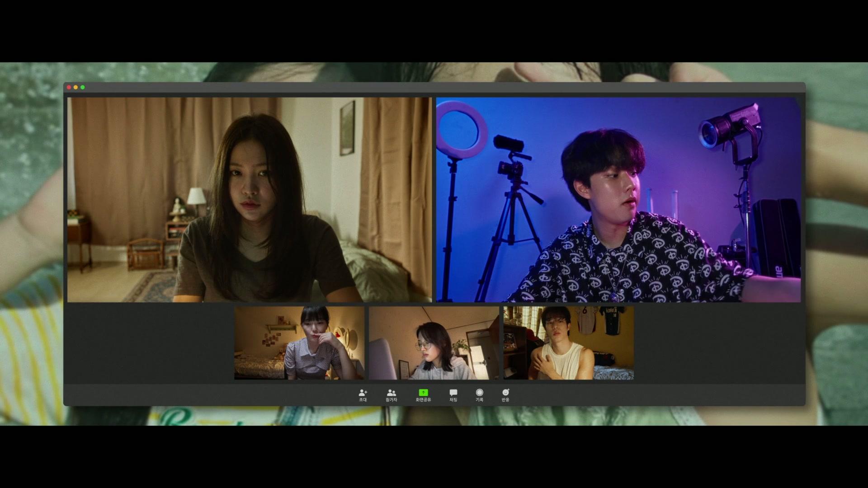This screenshot has width=868, height=488.
Task: Select the small tile of the girl with bangs
Action: pos(299,343)
